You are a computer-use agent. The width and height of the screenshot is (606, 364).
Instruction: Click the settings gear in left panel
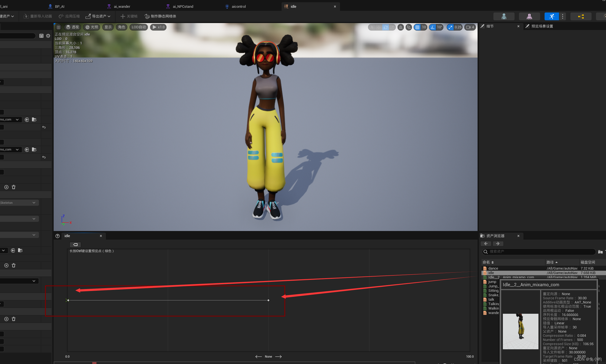(x=48, y=36)
